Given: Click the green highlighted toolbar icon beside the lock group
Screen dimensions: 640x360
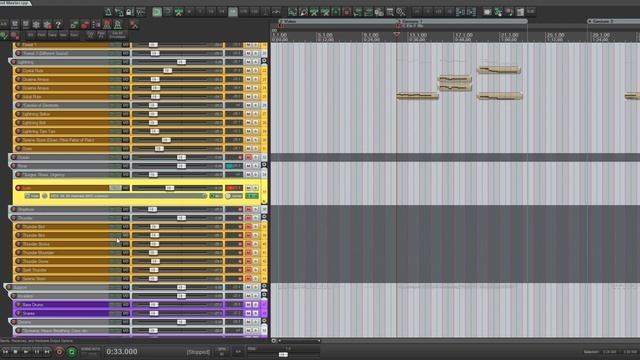Looking at the screenshot, I should point(157,12).
